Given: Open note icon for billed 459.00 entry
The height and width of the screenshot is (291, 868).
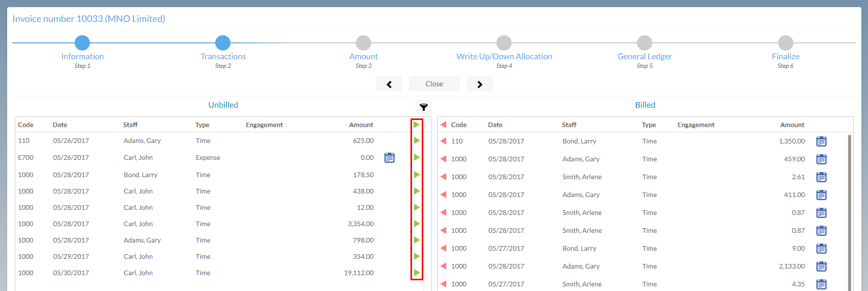Looking at the screenshot, I should (821, 159).
